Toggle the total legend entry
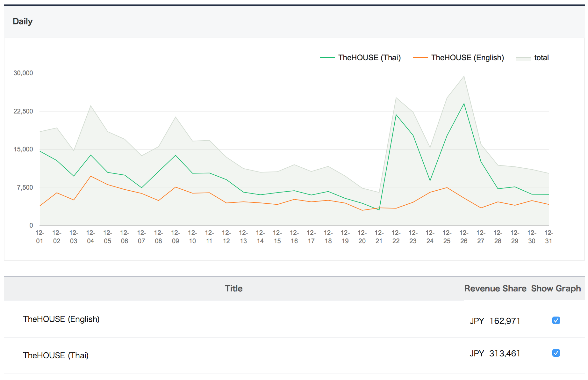588x380 pixels. [532, 58]
